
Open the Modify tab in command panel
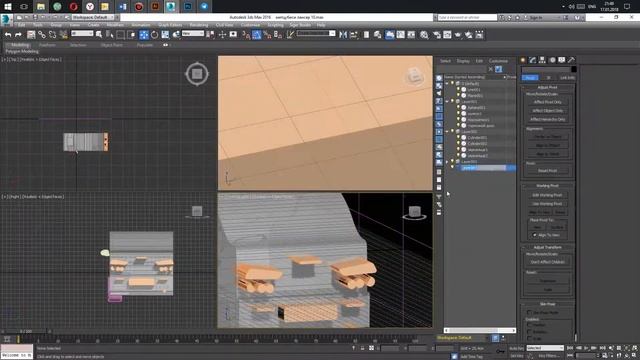point(533,60)
